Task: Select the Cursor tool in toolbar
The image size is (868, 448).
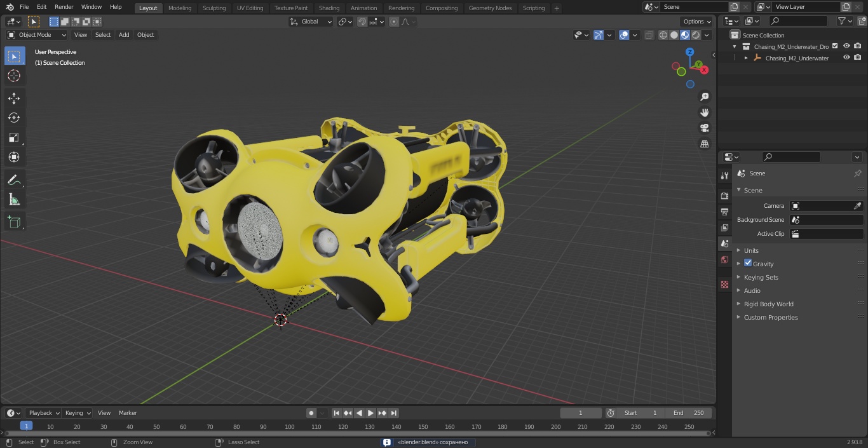Action: point(14,76)
